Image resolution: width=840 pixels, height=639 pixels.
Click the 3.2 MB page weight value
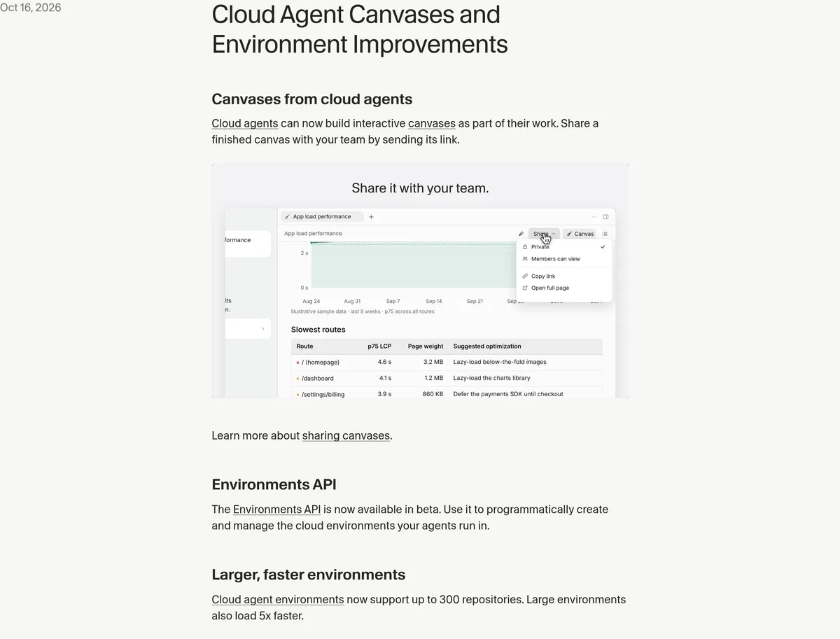click(433, 363)
